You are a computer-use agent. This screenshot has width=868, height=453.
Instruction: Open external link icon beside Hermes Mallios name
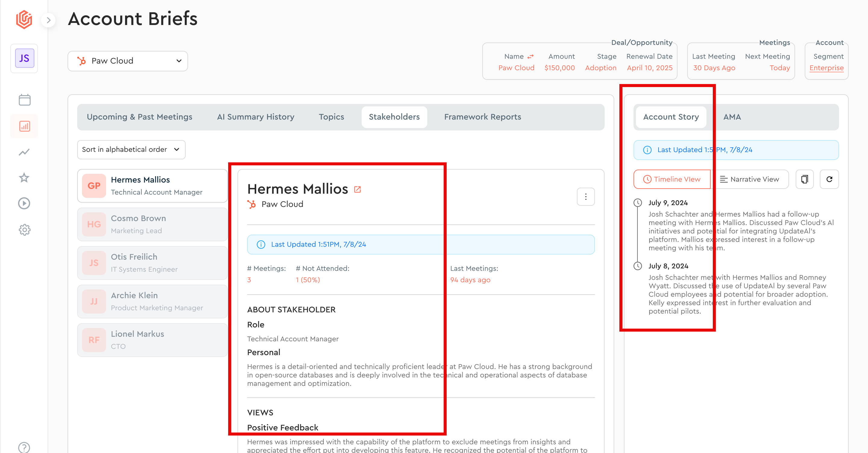(x=357, y=190)
